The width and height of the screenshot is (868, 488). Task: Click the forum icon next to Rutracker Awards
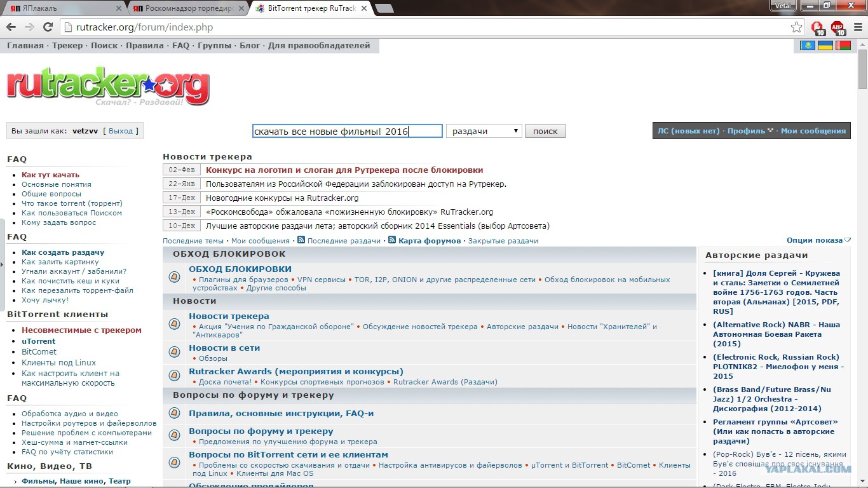pyautogui.click(x=174, y=375)
